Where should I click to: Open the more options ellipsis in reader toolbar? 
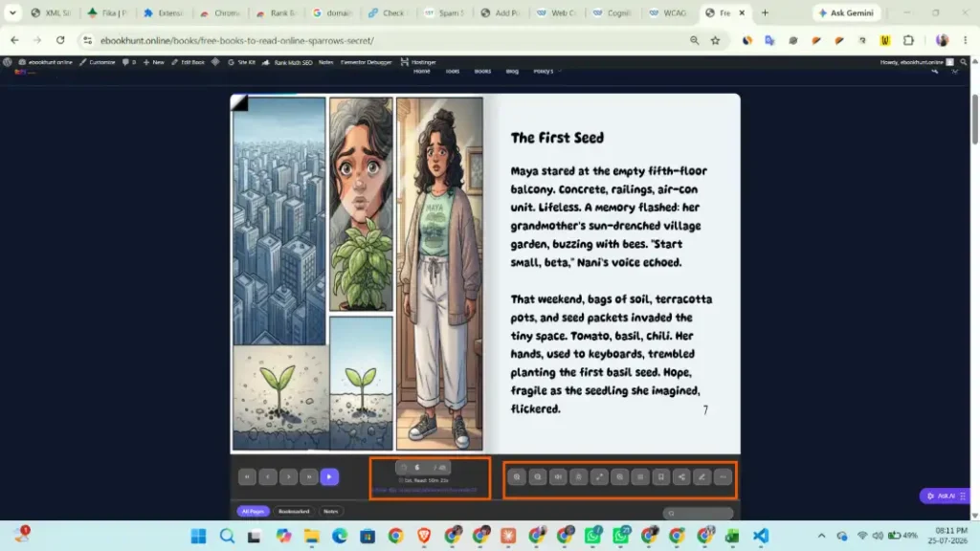point(724,476)
